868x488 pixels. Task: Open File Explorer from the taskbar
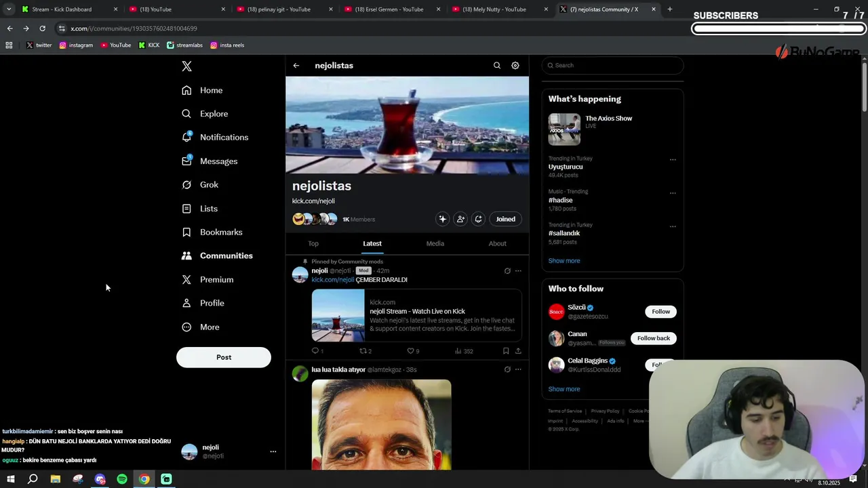click(x=56, y=479)
